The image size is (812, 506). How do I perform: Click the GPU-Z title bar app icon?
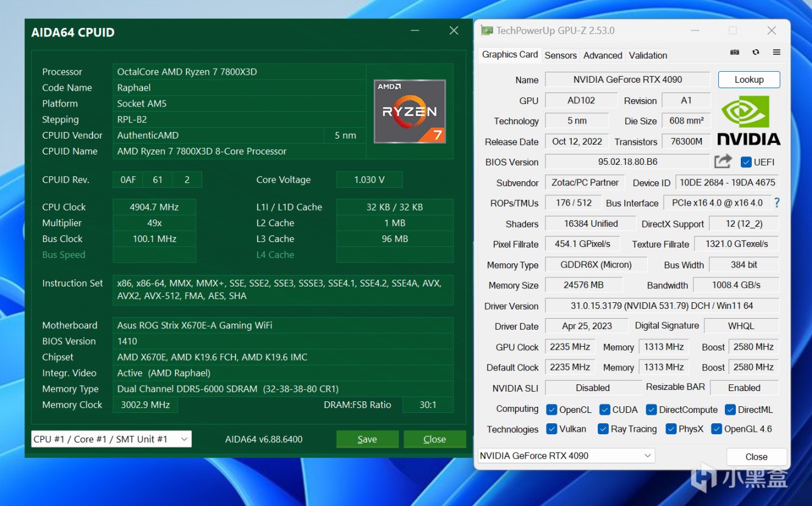[486, 30]
